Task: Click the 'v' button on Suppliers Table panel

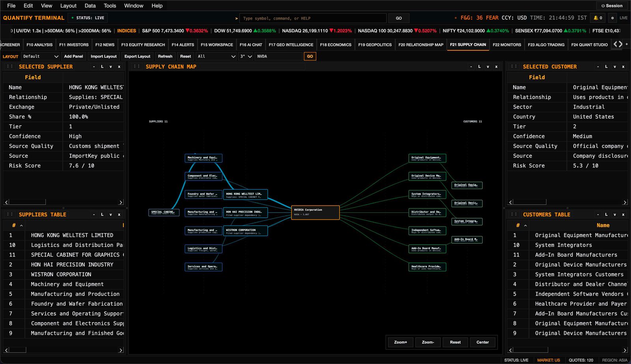Action: click(111, 214)
